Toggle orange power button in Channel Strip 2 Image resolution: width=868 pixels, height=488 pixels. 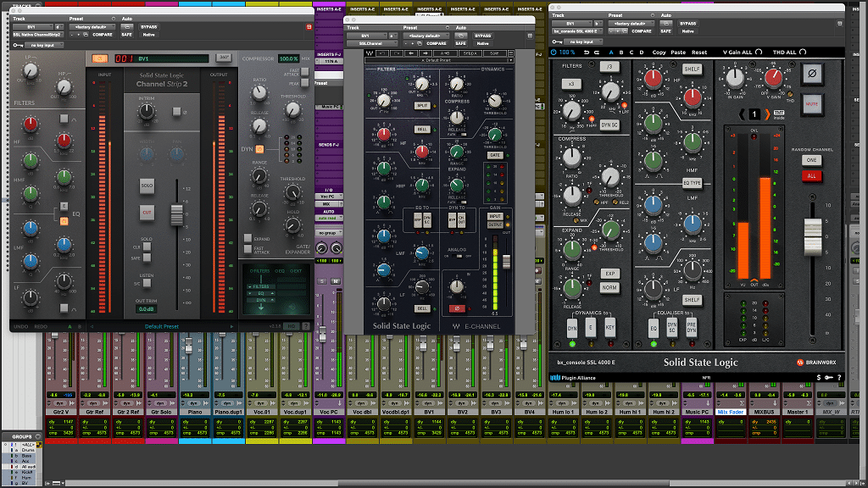point(100,58)
